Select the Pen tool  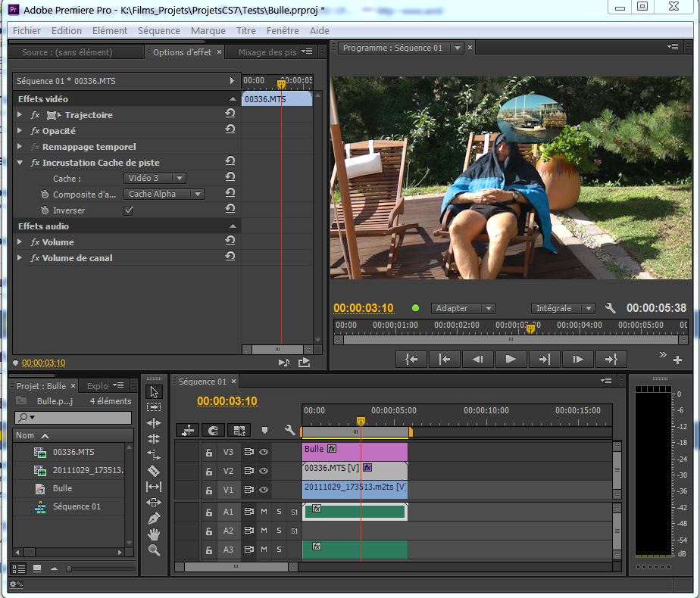point(154,519)
